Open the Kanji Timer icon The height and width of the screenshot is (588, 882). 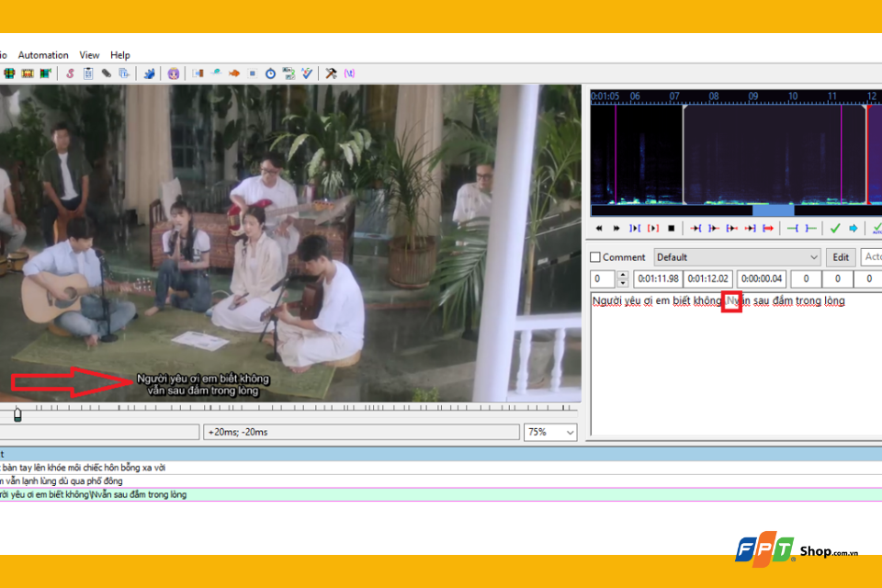click(288, 73)
